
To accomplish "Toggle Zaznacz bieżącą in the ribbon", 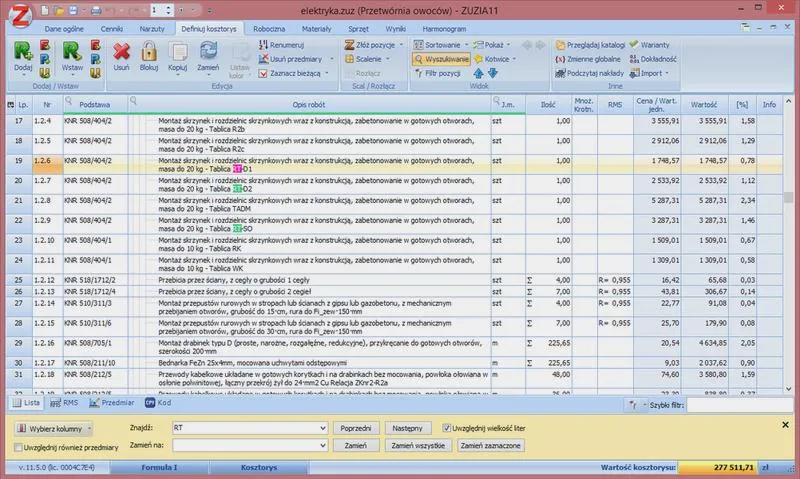I will (290, 73).
